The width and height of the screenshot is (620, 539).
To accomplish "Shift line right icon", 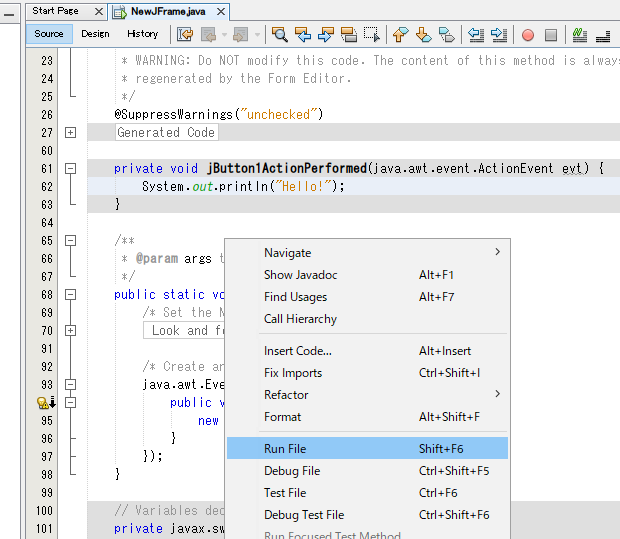I will tap(499, 35).
